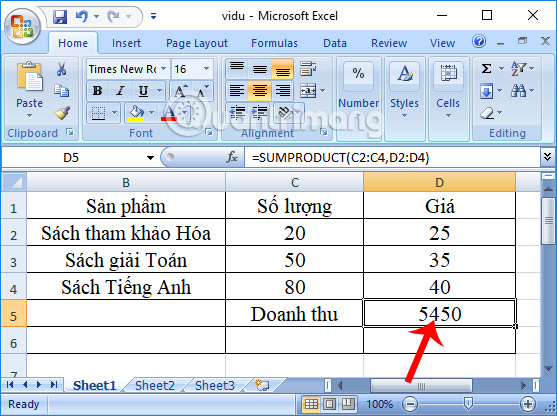Screen dimensions: 557x416
Task: Apply yellow fill color bucket
Action: [136, 113]
